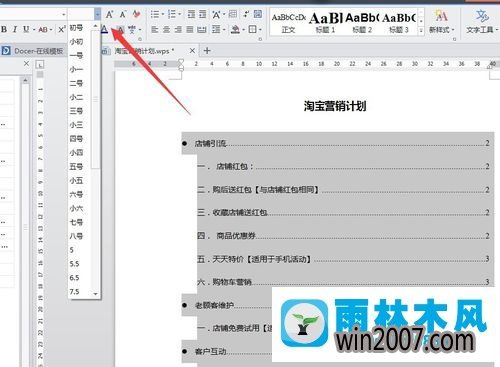Click the decrease font size icon
This screenshot has width=500, height=367.
tap(123, 14)
